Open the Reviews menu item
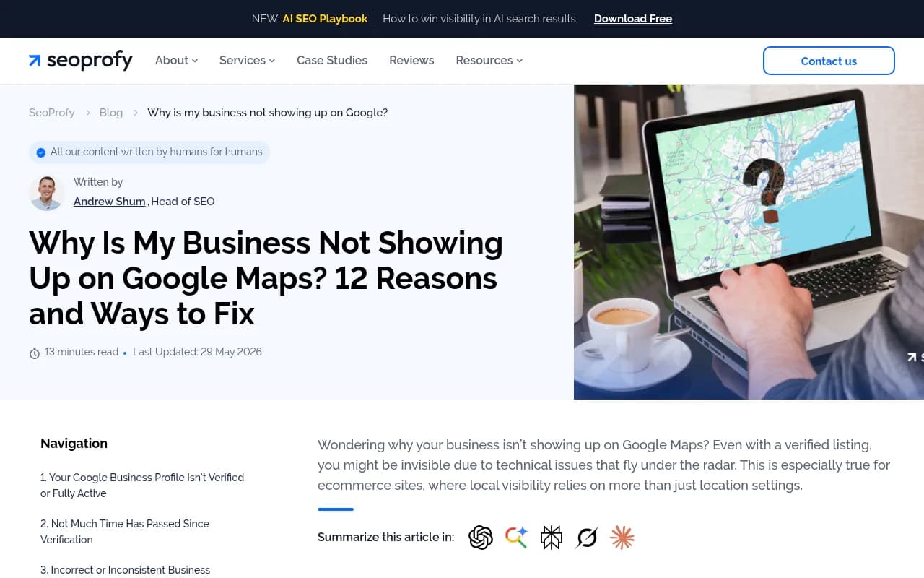This screenshot has height=578, width=924. coord(411,61)
